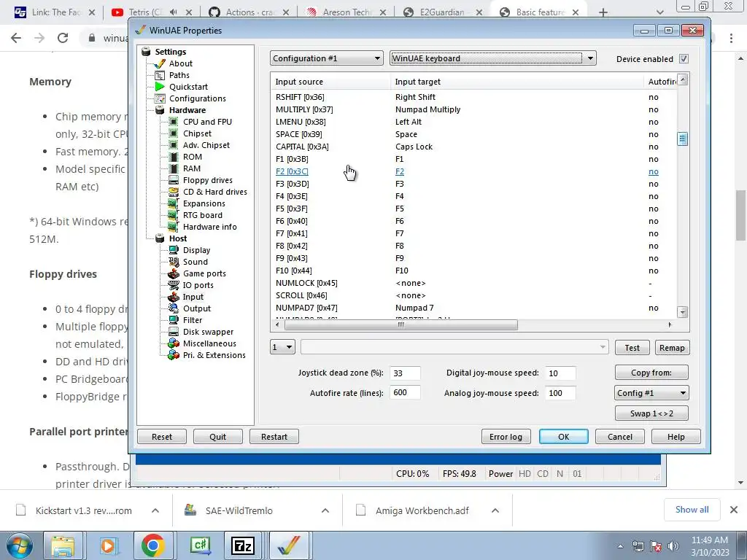This screenshot has width=747, height=560.
Task: Select Chipset icon in tree
Action: [174, 133]
